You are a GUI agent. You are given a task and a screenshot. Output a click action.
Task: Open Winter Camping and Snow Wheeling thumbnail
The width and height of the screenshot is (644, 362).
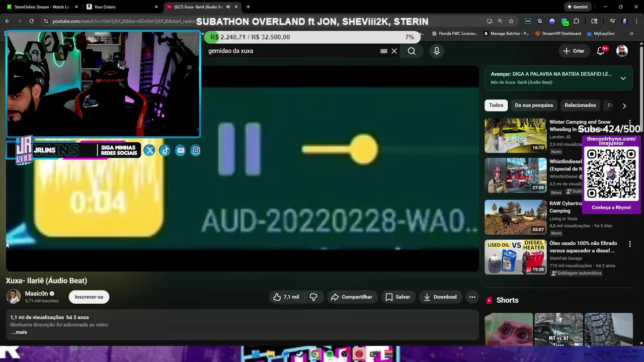coord(515,135)
